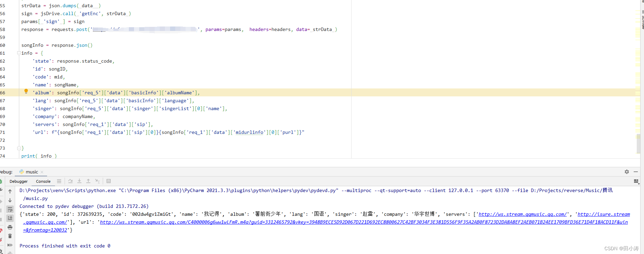Switch to the Debugger tab
Image resolution: width=644 pixels, height=254 pixels.
19,181
